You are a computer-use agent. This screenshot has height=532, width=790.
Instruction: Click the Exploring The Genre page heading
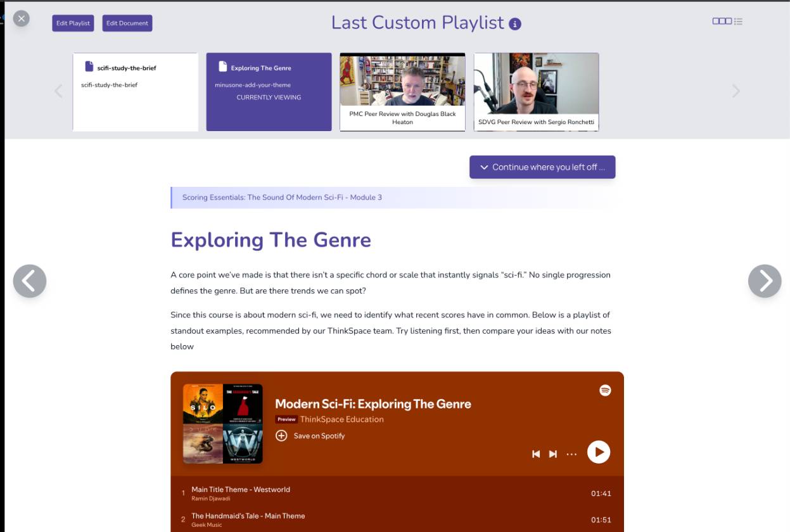[x=271, y=240]
